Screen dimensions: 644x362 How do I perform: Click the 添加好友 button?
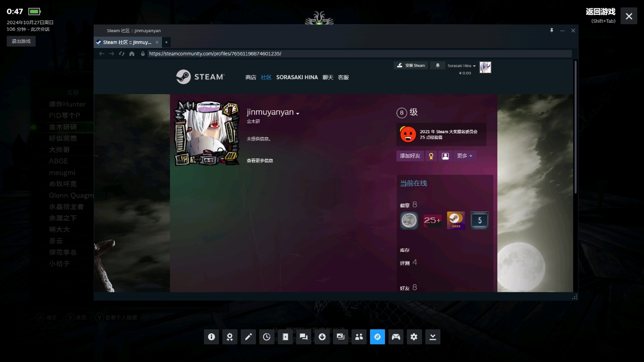[410, 156]
